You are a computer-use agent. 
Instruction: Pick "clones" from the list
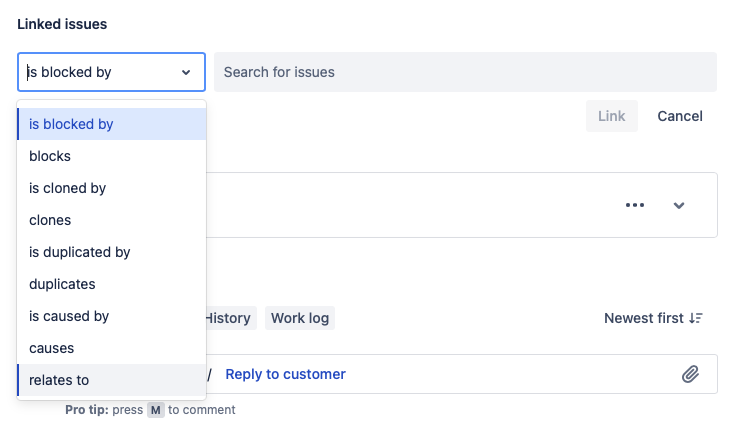point(111,220)
